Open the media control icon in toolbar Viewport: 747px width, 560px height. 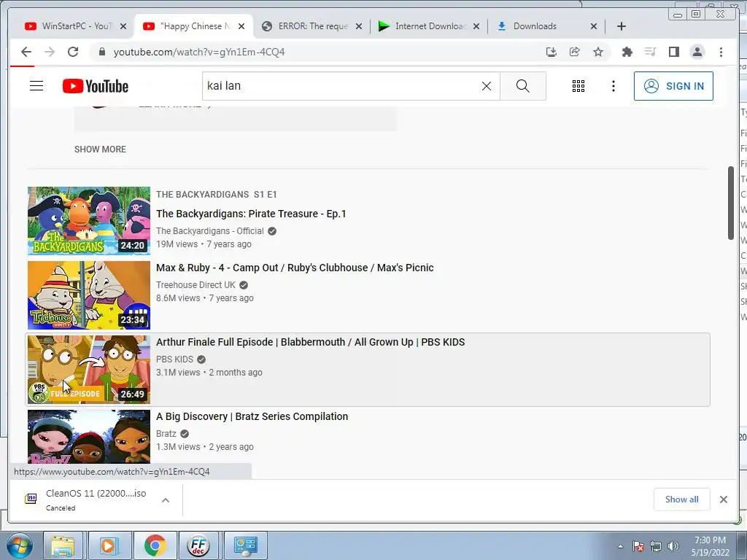[x=650, y=52]
